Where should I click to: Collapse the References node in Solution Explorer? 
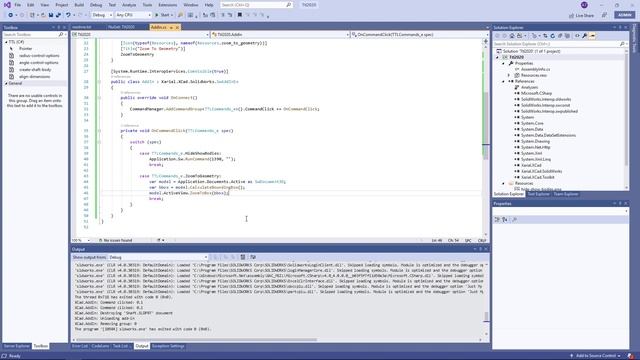point(503,81)
